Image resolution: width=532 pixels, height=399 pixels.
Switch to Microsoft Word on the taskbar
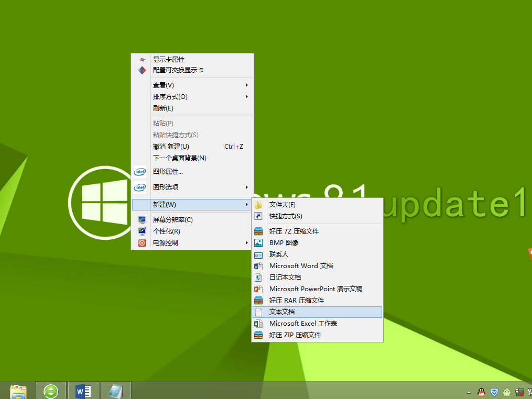83,391
